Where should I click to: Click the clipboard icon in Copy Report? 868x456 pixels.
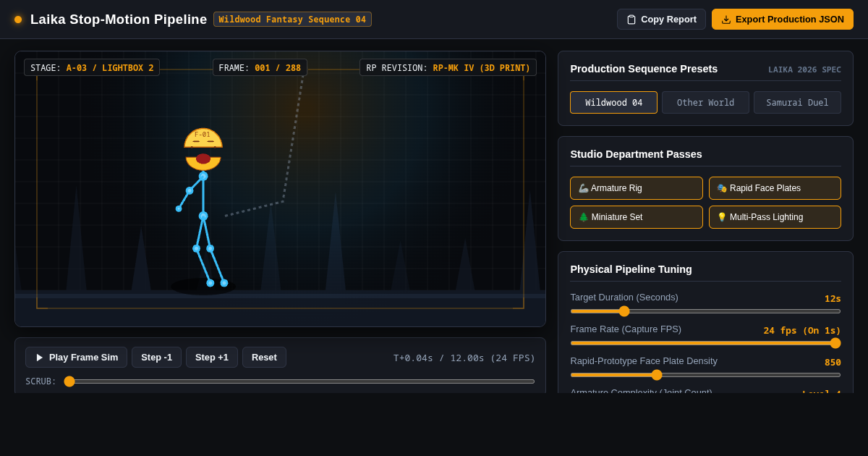631,20
